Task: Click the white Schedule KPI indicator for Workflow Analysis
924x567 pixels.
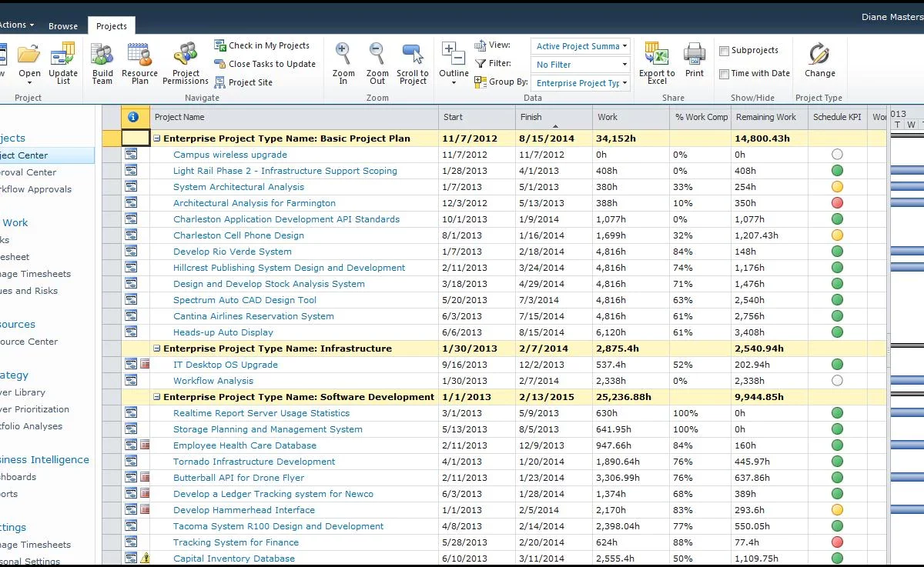Action: (x=837, y=381)
